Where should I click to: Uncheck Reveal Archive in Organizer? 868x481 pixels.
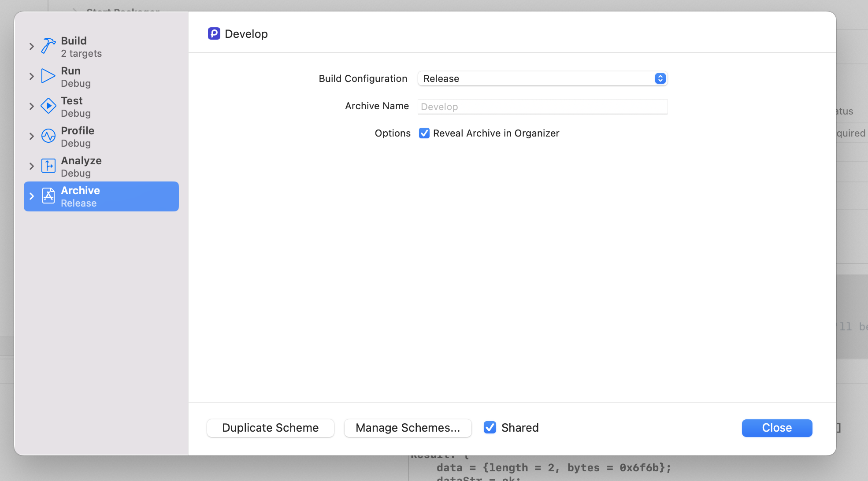tap(424, 133)
